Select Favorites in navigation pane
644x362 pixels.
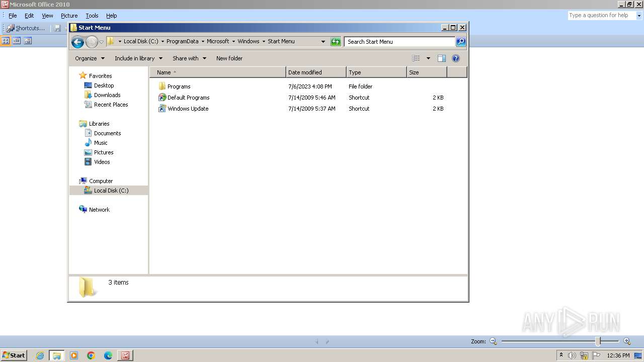pyautogui.click(x=100, y=76)
